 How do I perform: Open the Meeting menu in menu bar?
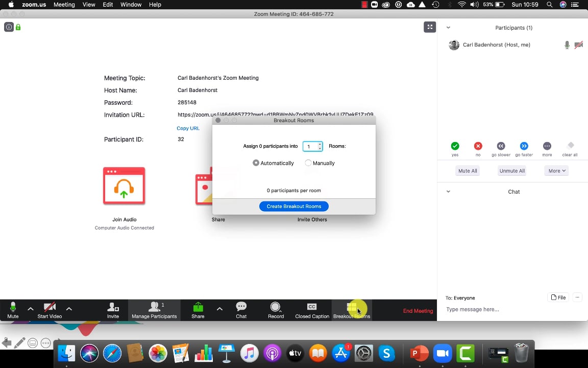(x=64, y=5)
